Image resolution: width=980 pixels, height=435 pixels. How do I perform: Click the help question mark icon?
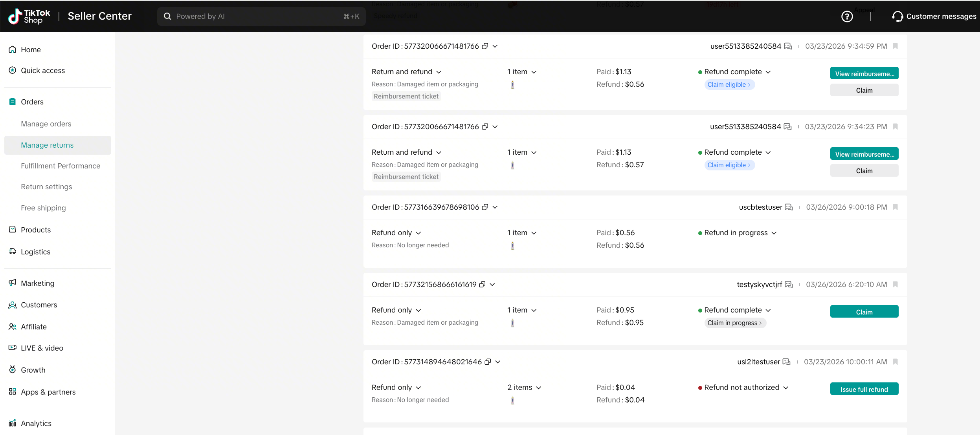(x=847, y=16)
